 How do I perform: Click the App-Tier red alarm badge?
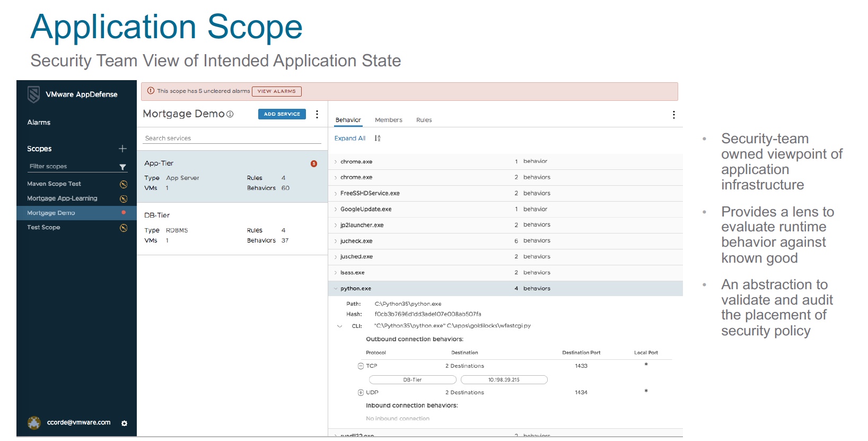point(314,163)
